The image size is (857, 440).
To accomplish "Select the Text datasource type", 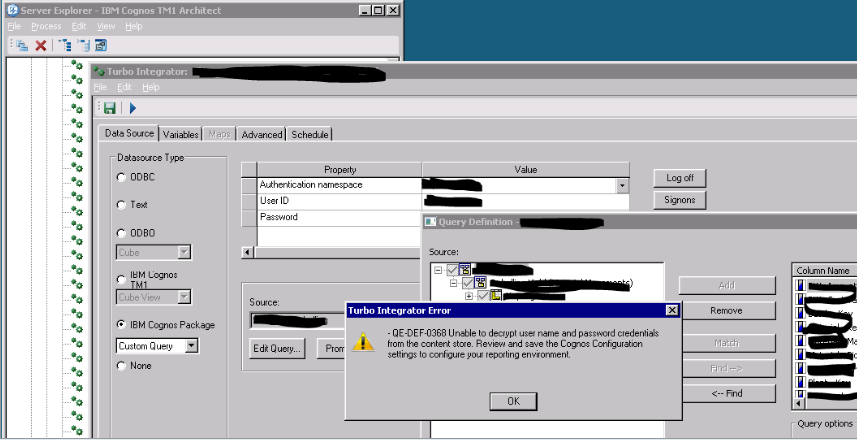I will (121, 204).
